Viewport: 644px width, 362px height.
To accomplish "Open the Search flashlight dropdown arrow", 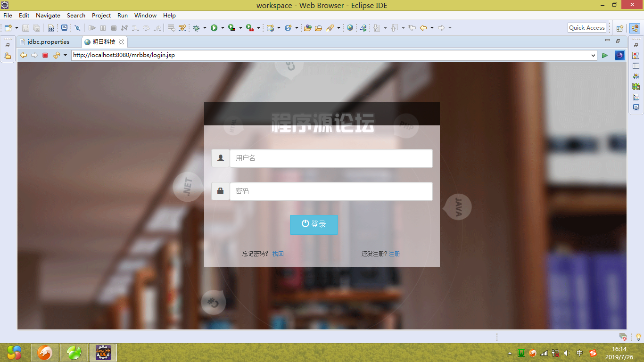I will click(339, 28).
